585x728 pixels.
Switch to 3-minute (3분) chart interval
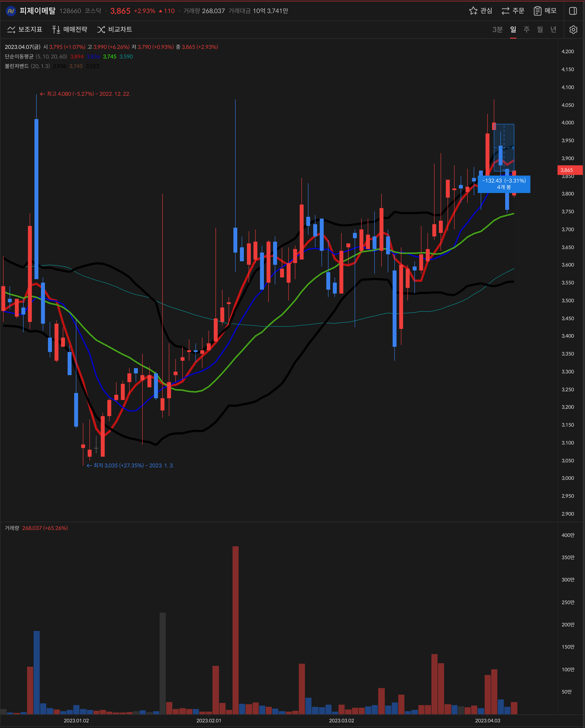(497, 30)
